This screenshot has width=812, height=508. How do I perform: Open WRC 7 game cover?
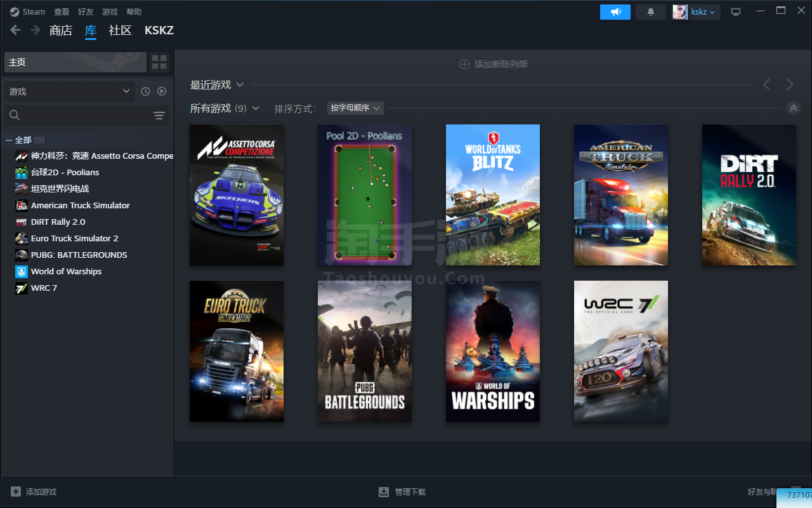coord(621,351)
